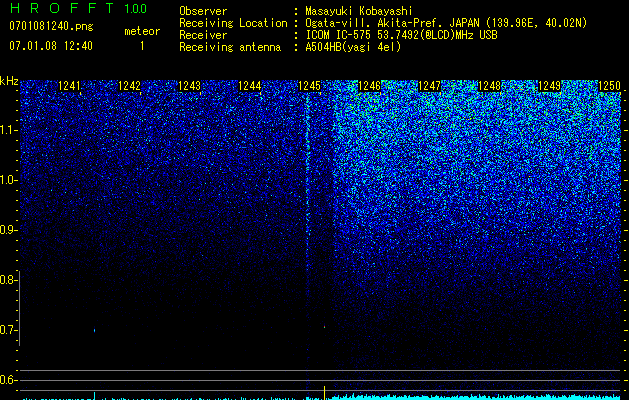
Task: Click the red meteor echo dot near 1245
Action: (x=324, y=327)
